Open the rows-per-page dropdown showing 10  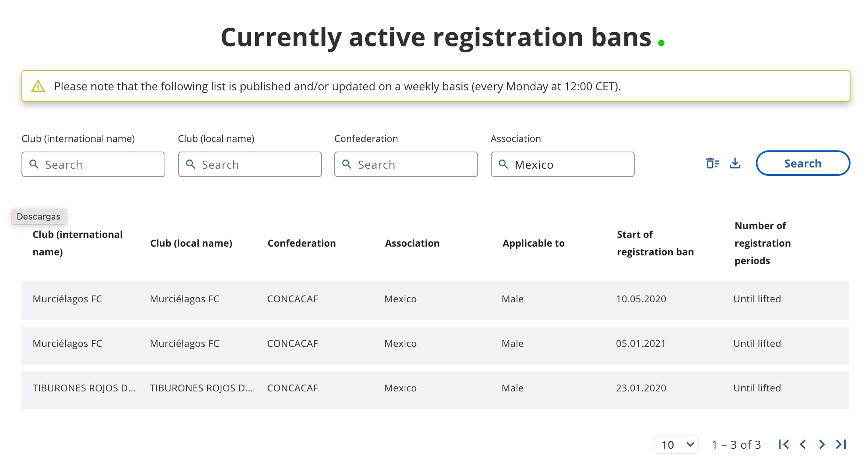coord(676,444)
